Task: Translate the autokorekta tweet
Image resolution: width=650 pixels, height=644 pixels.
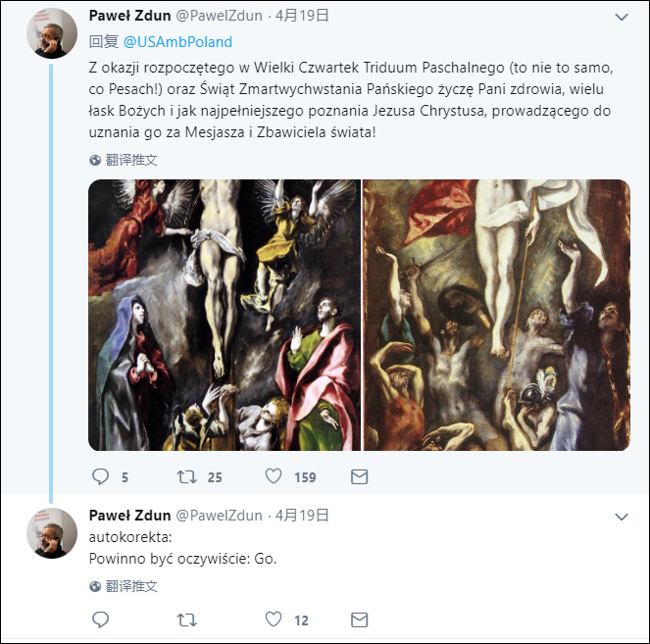Action: coord(131,586)
